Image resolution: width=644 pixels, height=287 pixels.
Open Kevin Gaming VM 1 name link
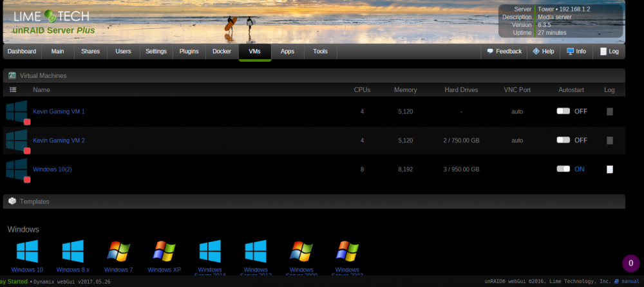[x=59, y=111]
